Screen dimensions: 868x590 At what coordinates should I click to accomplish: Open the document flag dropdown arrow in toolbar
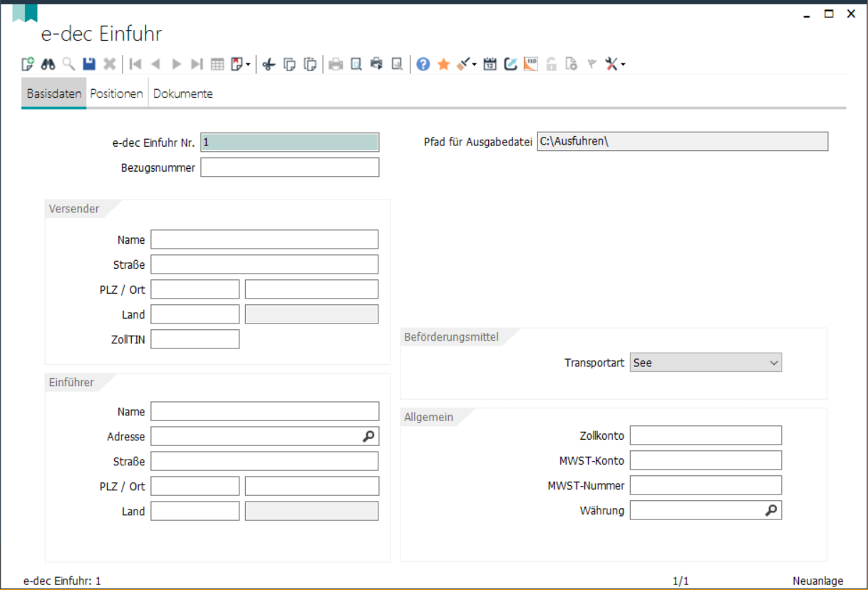(249, 65)
